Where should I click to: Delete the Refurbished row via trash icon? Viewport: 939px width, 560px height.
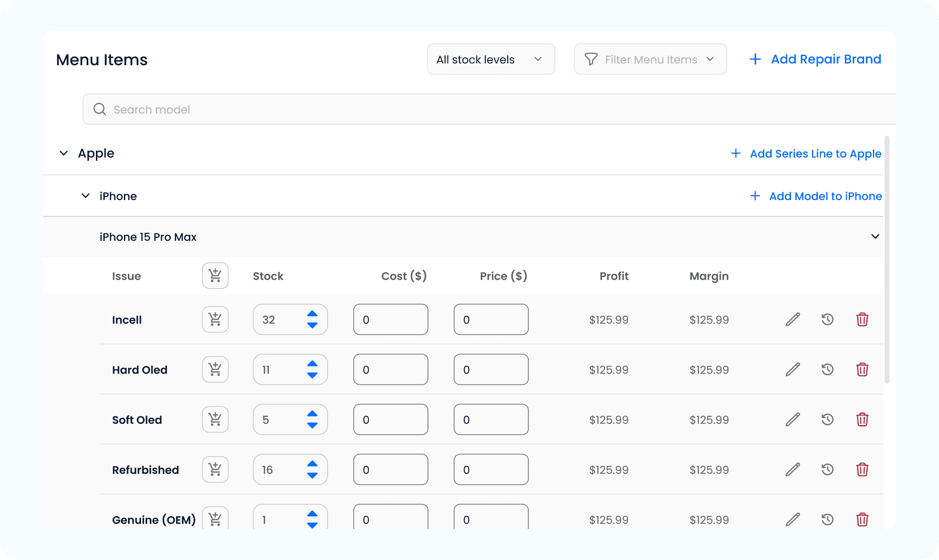point(862,469)
